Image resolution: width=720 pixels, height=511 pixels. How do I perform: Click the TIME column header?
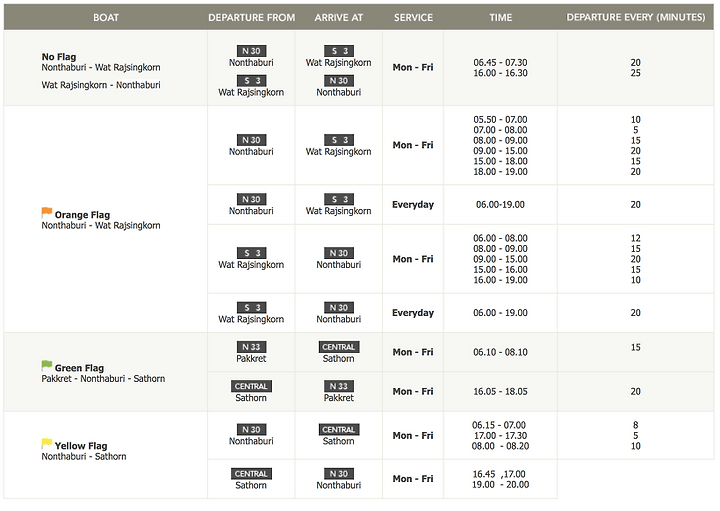click(501, 17)
